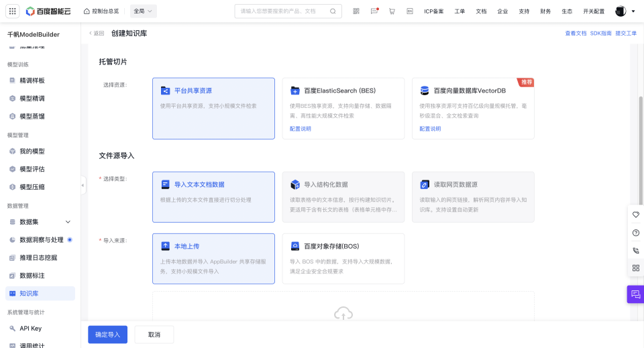Open the user avatar dropdown arrow
644x348 pixels.
pos(633,11)
